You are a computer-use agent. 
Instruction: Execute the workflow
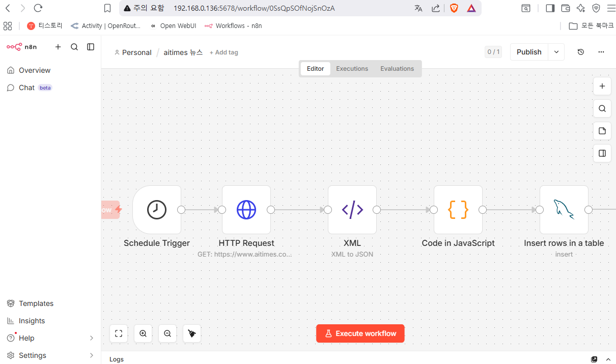point(360,333)
